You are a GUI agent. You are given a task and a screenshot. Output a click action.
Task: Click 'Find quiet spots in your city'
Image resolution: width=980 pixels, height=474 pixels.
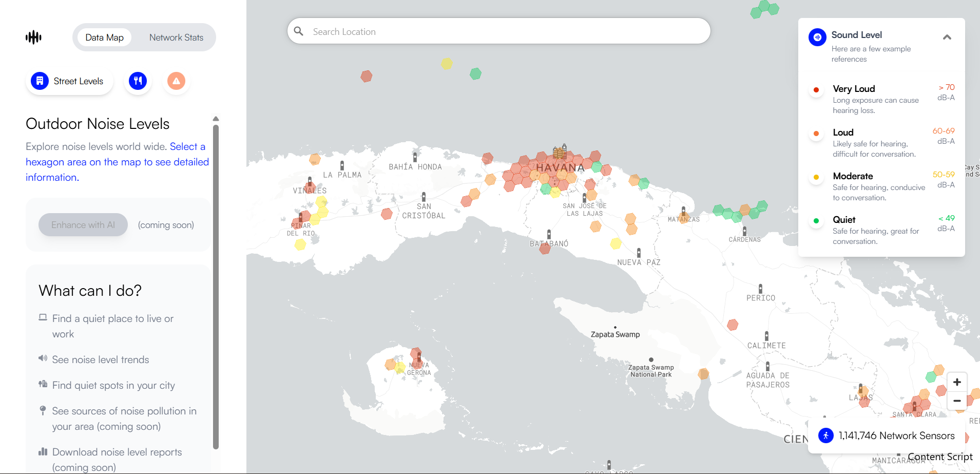(x=113, y=385)
